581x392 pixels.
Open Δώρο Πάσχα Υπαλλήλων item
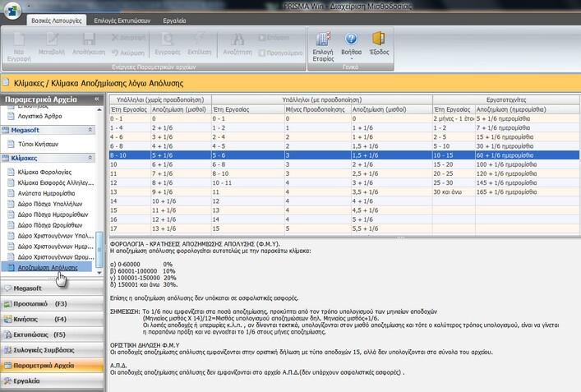50,204
